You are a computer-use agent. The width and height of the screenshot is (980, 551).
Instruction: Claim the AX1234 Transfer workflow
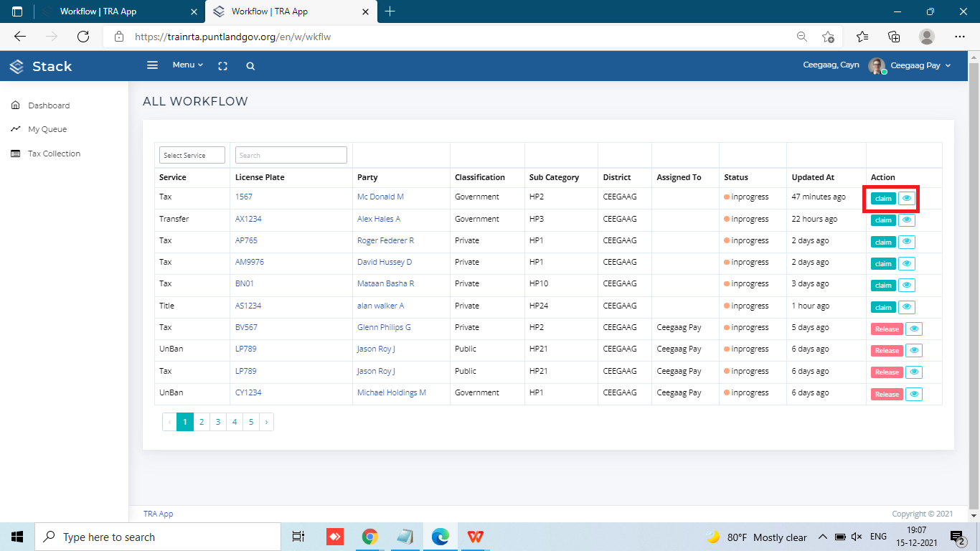883,220
